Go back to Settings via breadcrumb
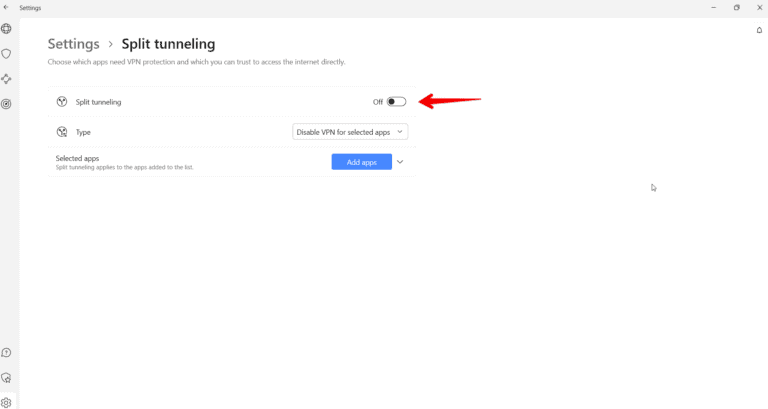The image size is (768, 409). (74, 44)
